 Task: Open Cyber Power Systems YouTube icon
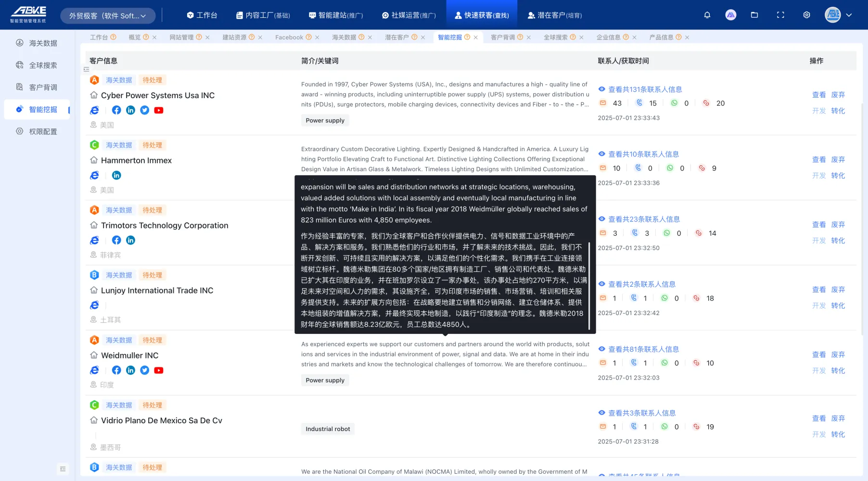159,110
